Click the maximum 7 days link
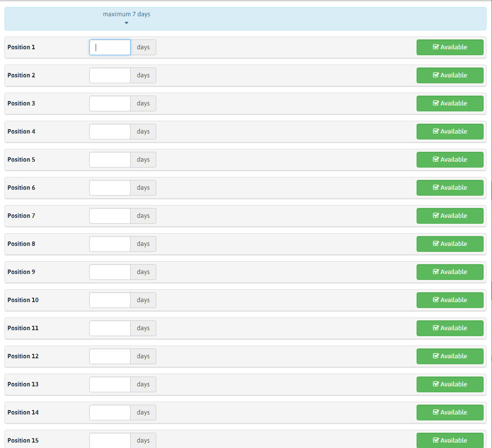The height and width of the screenshot is (448, 492). point(127,14)
